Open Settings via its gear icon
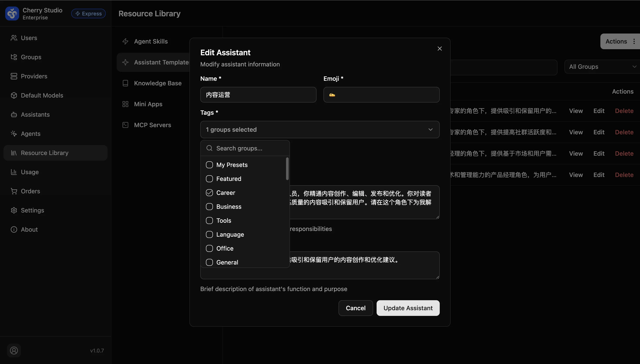640x364 pixels. click(x=14, y=210)
